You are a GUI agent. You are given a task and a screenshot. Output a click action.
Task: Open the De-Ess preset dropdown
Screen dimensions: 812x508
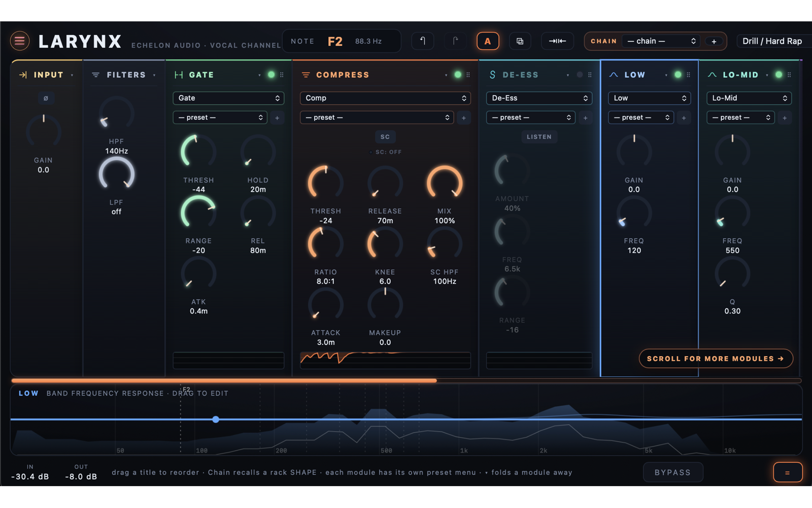[x=530, y=118]
